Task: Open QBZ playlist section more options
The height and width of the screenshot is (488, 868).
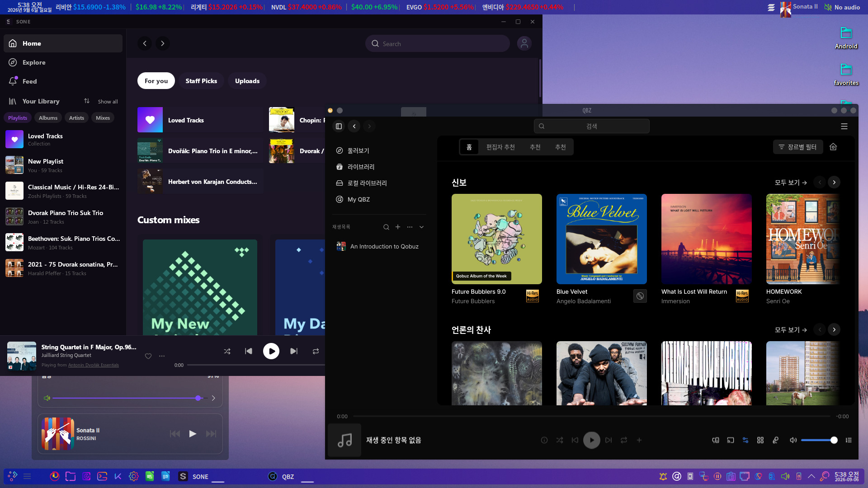Action: click(410, 227)
